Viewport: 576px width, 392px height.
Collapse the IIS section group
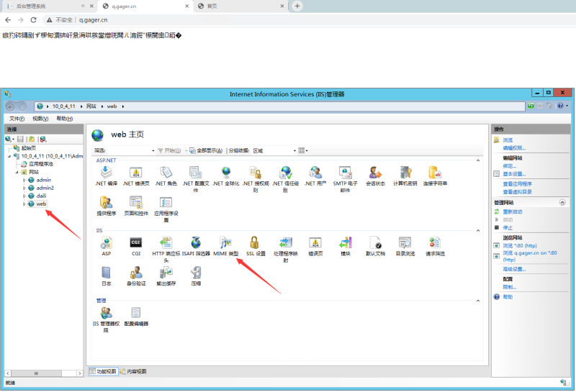pos(478,230)
